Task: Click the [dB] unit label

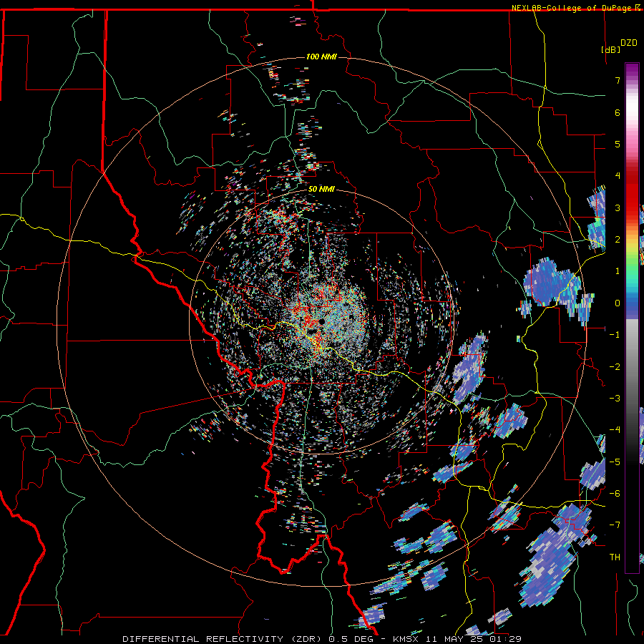Action: click(x=611, y=49)
